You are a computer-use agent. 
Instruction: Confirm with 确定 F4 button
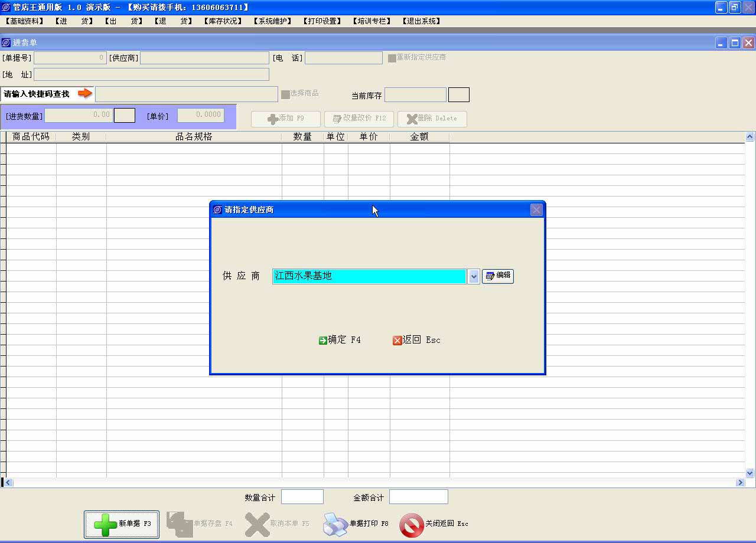[340, 340]
